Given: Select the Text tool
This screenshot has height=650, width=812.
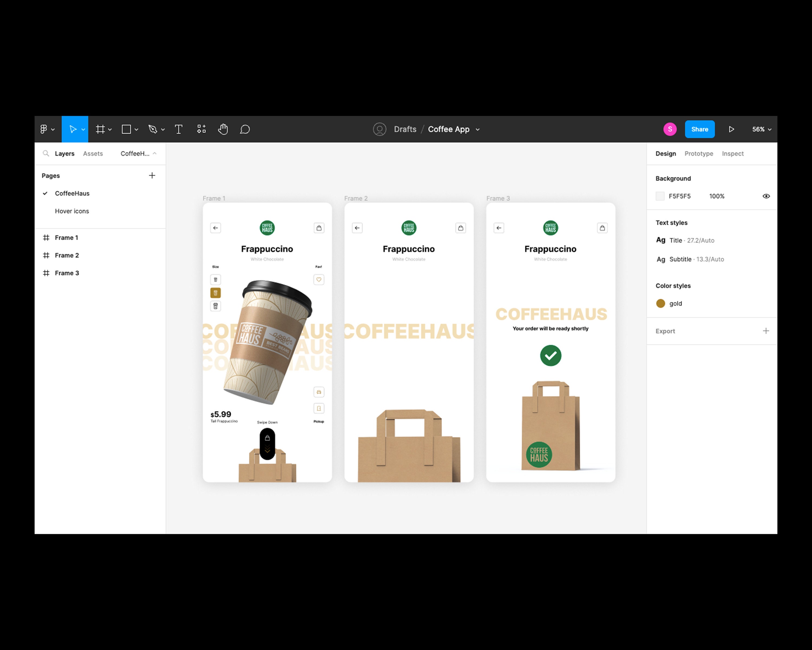Looking at the screenshot, I should tap(179, 129).
